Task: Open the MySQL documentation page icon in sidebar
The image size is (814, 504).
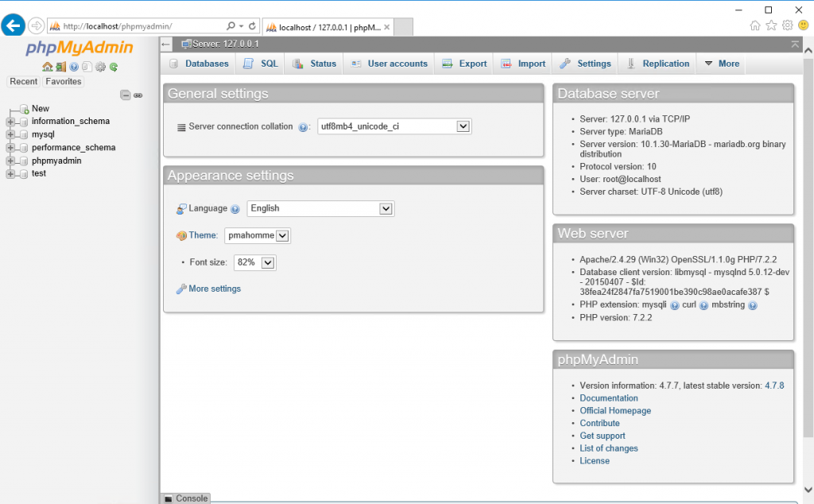Action: point(87,67)
